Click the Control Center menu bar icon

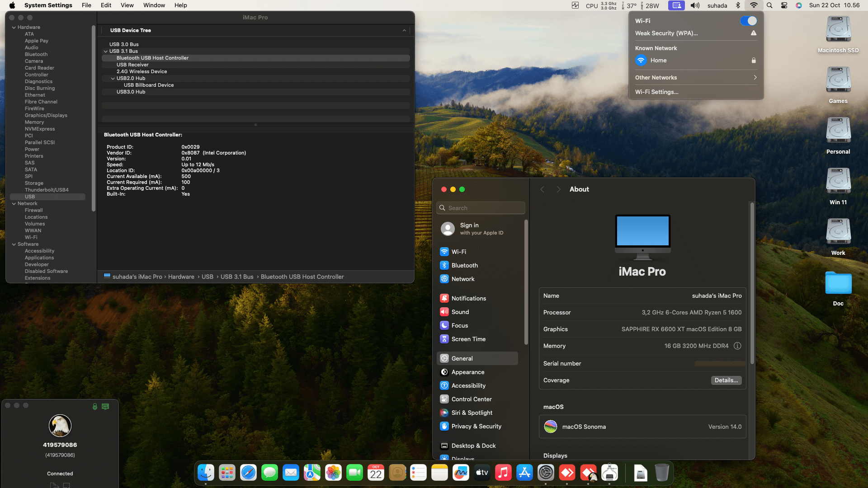coord(784,5)
